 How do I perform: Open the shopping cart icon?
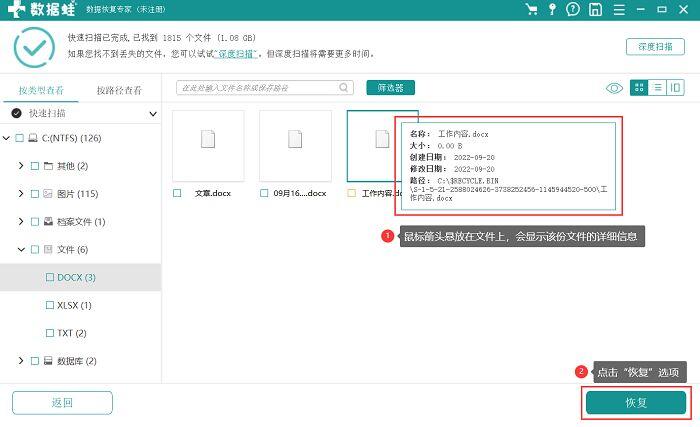(x=531, y=9)
